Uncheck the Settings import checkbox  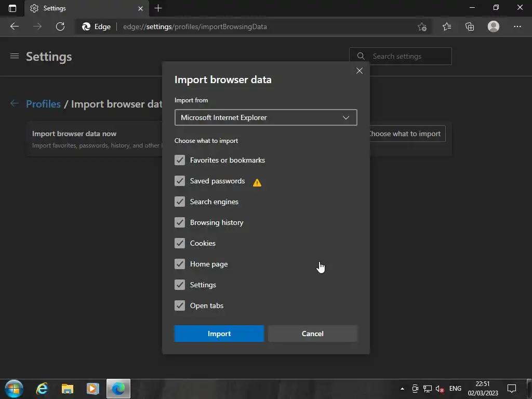[180, 285]
